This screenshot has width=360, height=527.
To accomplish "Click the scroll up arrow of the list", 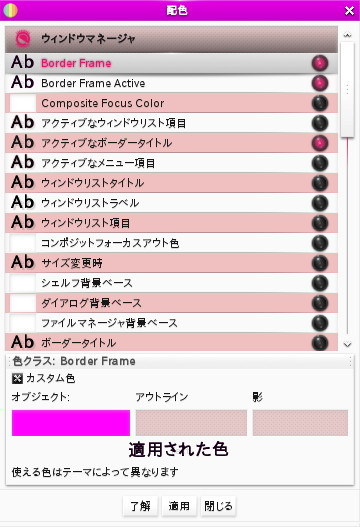I will pos(347,35).
